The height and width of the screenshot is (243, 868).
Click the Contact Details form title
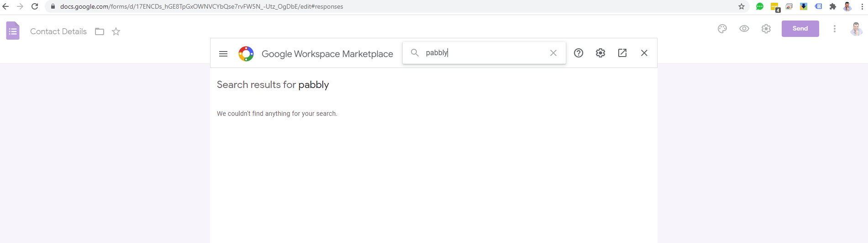tap(58, 31)
